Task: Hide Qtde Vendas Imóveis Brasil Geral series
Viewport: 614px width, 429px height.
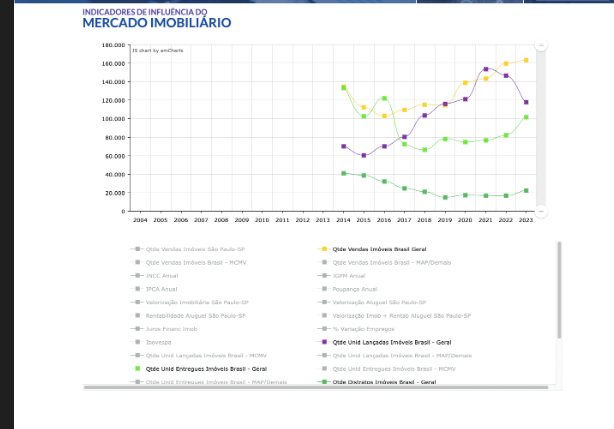Action: [x=372, y=249]
